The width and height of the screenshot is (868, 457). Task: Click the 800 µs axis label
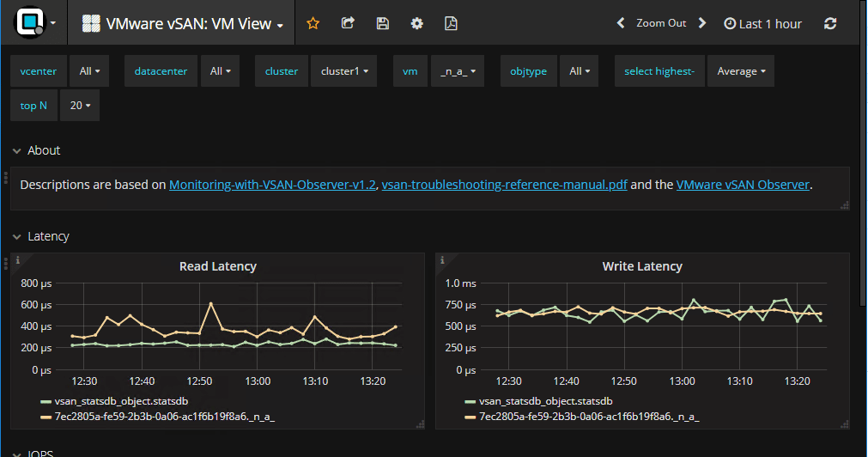tap(36, 283)
